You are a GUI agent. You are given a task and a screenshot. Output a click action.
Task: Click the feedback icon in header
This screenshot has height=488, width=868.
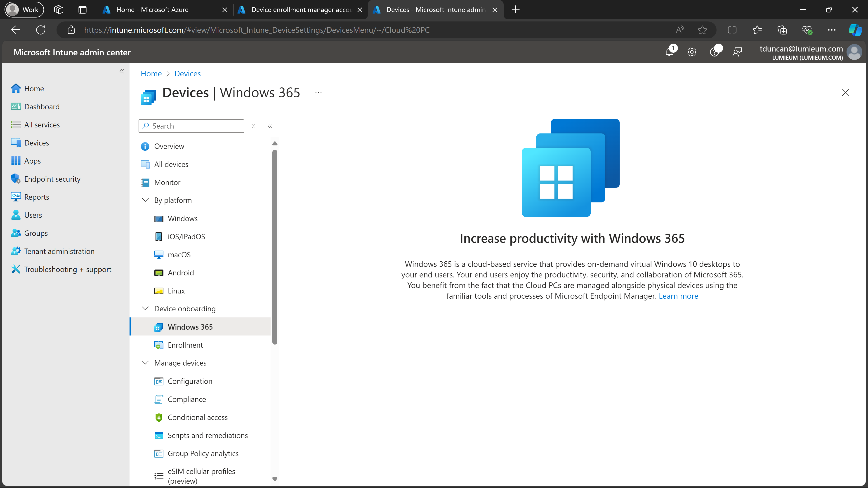(x=737, y=52)
